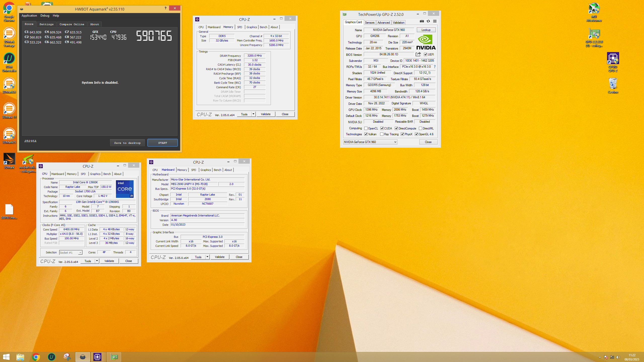Switch to CPU-Z taskbar button
This screenshot has height=362, width=644.
click(97, 357)
